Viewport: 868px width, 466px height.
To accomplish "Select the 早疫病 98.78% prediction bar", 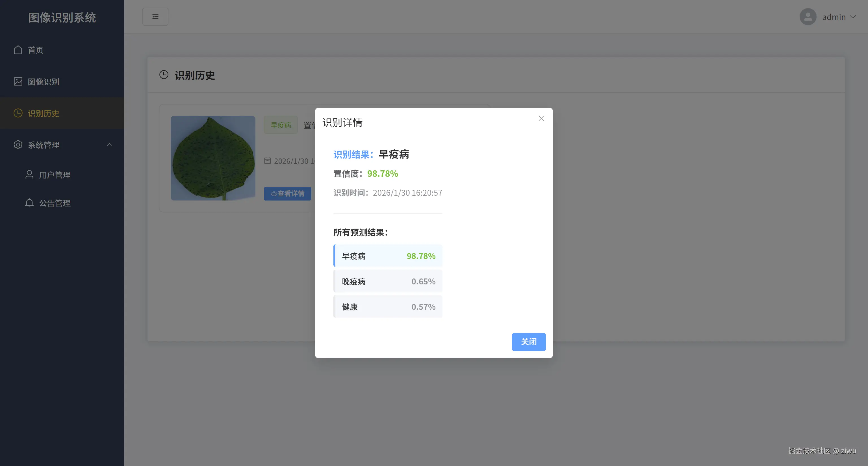I will pyautogui.click(x=388, y=256).
